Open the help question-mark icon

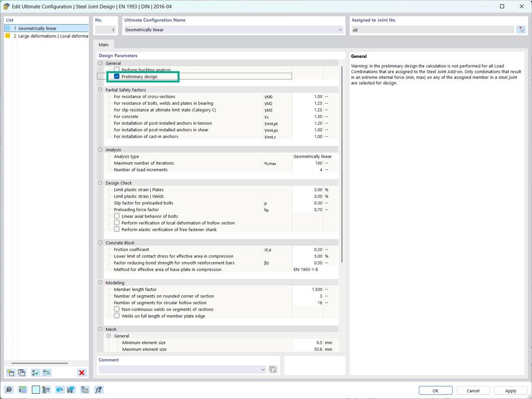9,389
